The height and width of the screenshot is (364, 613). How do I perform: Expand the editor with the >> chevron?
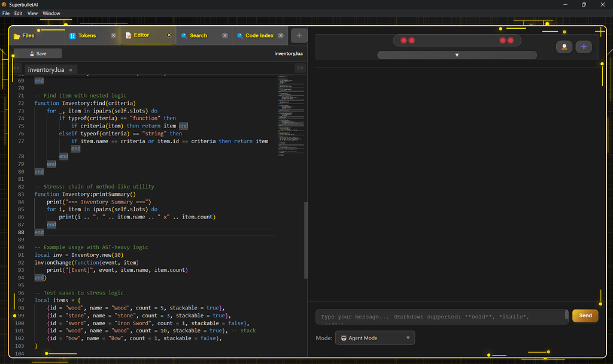click(299, 68)
